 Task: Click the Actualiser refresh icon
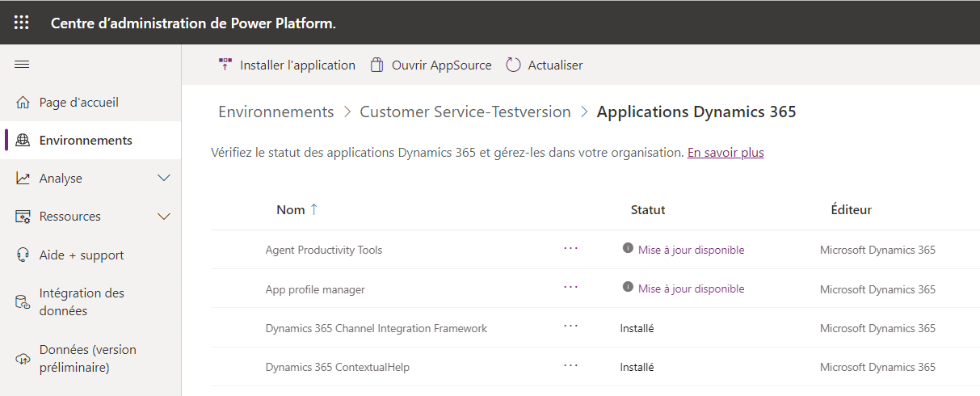click(x=513, y=65)
